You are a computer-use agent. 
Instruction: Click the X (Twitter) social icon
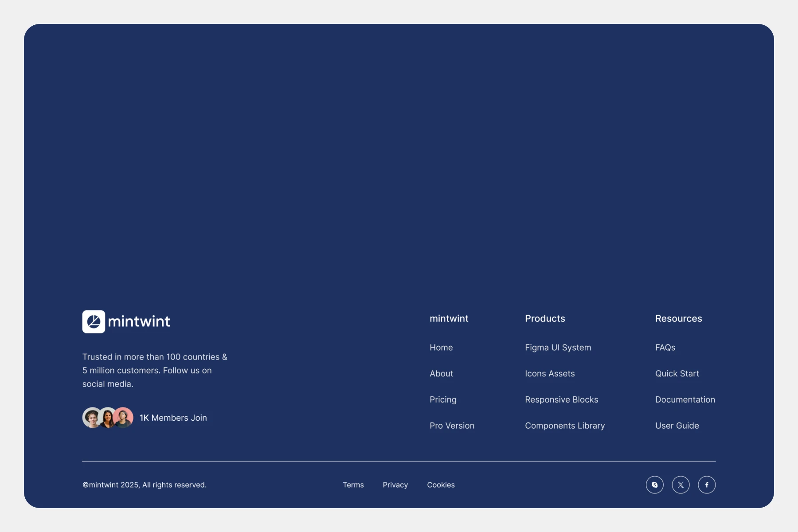pos(681,485)
